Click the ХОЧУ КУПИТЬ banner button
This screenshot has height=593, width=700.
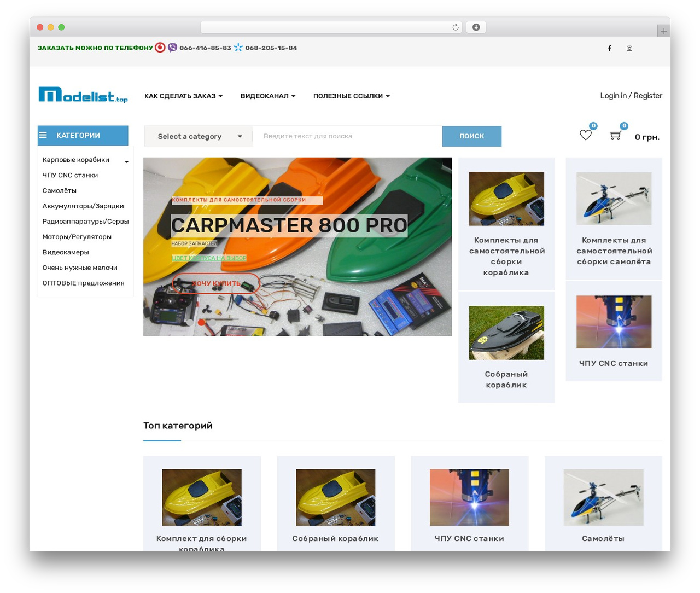pyautogui.click(x=216, y=283)
